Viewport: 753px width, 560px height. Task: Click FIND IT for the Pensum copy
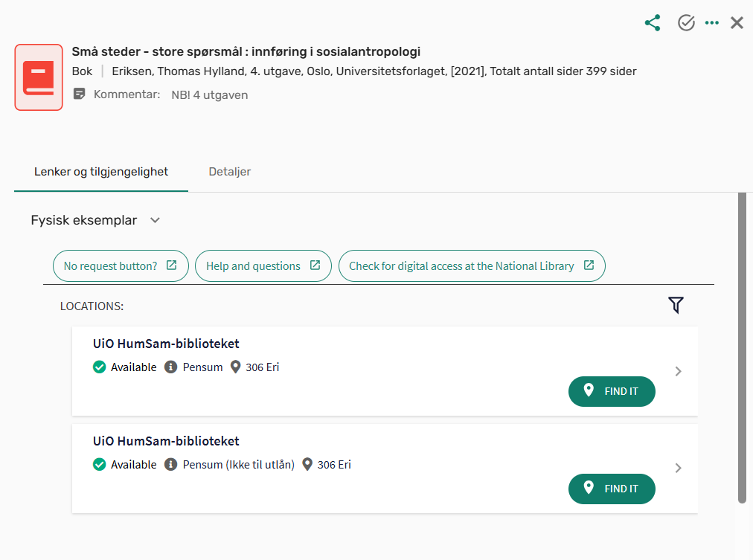tap(612, 391)
